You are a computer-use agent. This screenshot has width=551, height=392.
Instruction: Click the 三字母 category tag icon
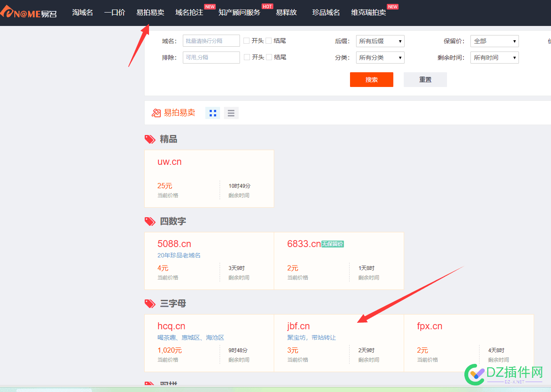coord(150,304)
